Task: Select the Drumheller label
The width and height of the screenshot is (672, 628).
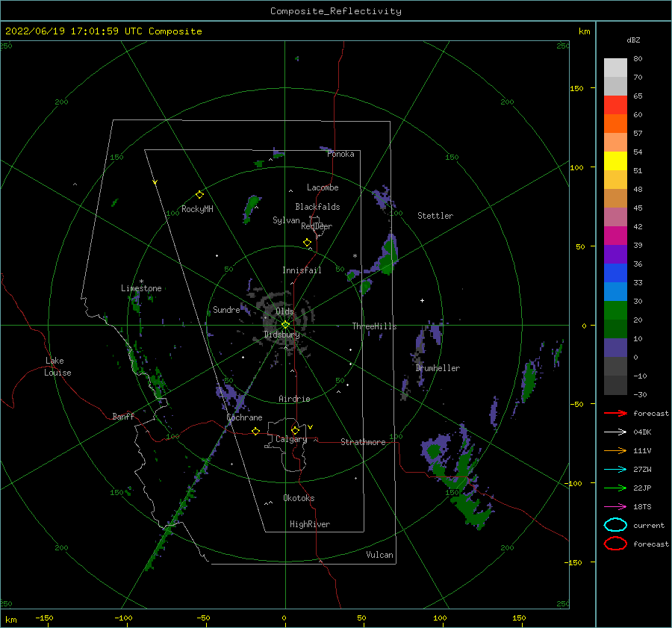Action: tap(438, 368)
